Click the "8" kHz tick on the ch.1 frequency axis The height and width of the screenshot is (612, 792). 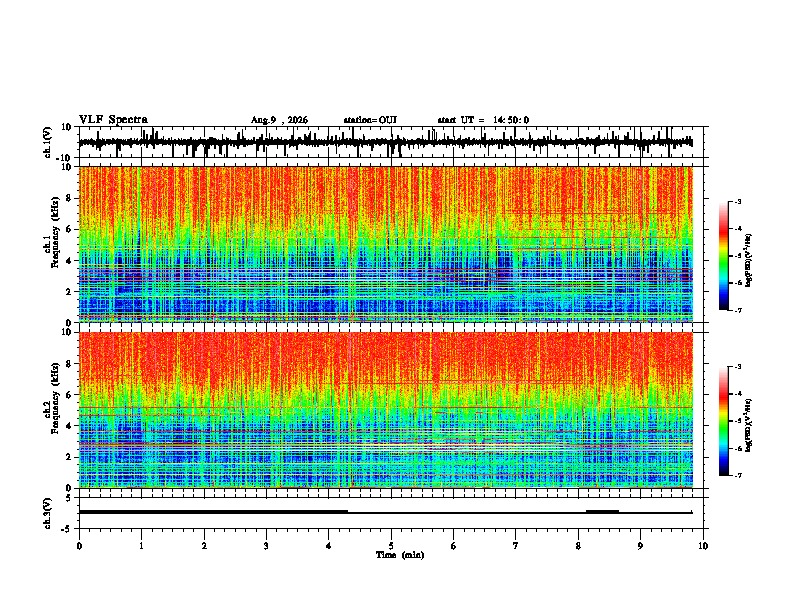70,198
